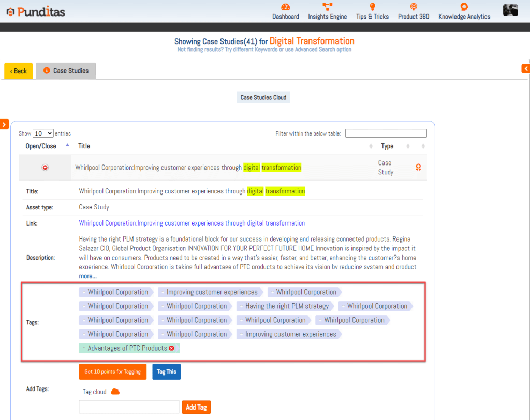Collapse the Whirlpool Corporation row with red minus
Screen dimensions: 530x420
[x=45, y=168]
